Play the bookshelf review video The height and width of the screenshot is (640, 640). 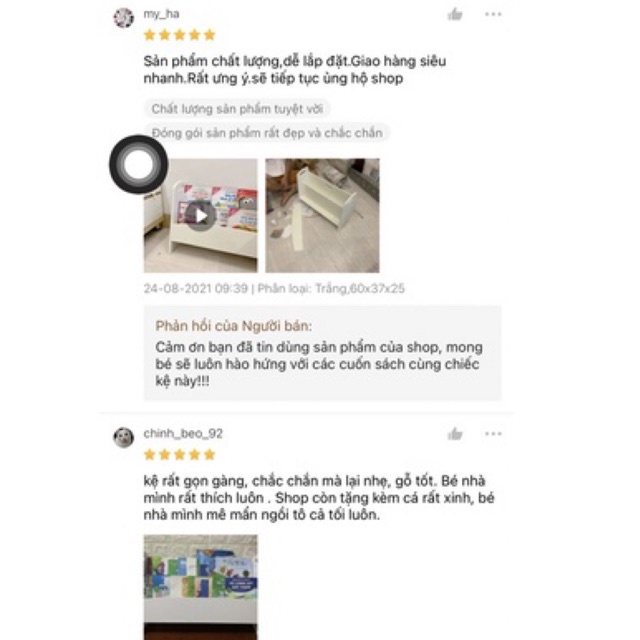pyautogui.click(x=200, y=216)
